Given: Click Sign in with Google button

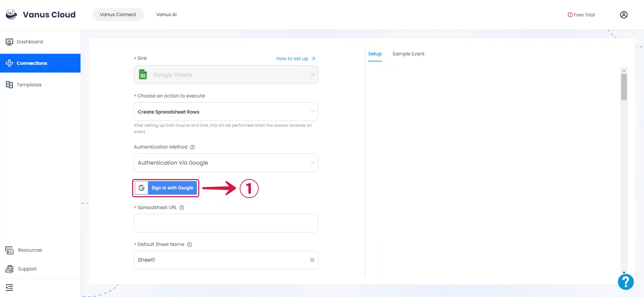Looking at the screenshot, I should pyautogui.click(x=166, y=188).
